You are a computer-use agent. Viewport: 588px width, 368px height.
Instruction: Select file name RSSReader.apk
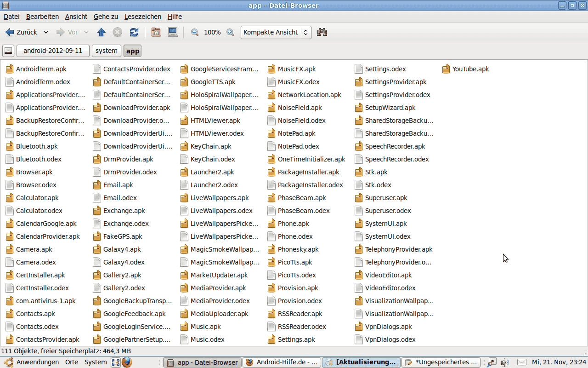pos(300,314)
